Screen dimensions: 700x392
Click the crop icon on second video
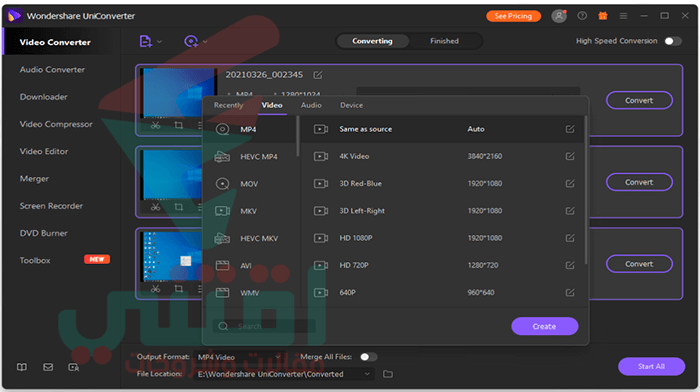pos(179,207)
